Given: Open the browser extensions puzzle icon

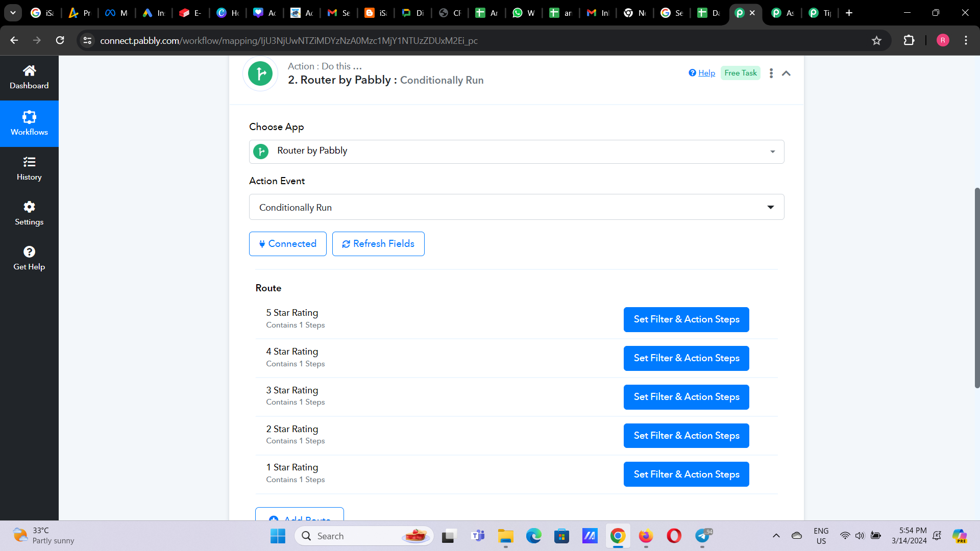Looking at the screenshot, I should (909, 40).
